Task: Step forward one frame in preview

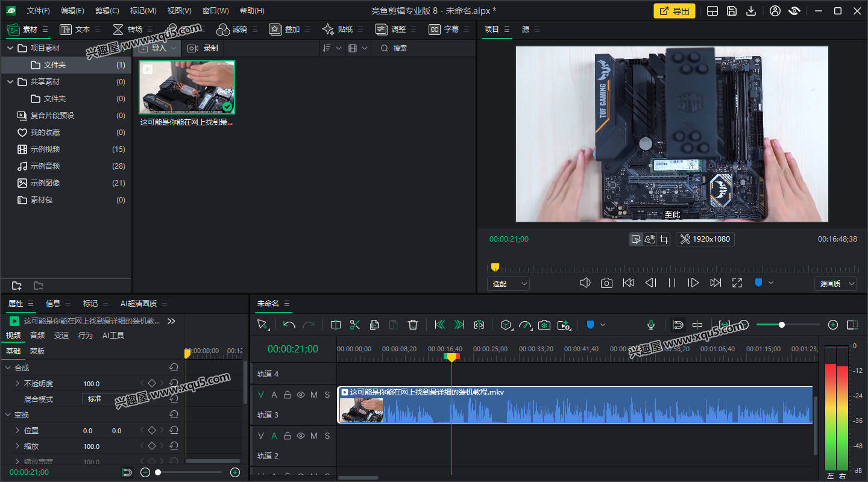Action: pyautogui.click(x=694, y=283)
